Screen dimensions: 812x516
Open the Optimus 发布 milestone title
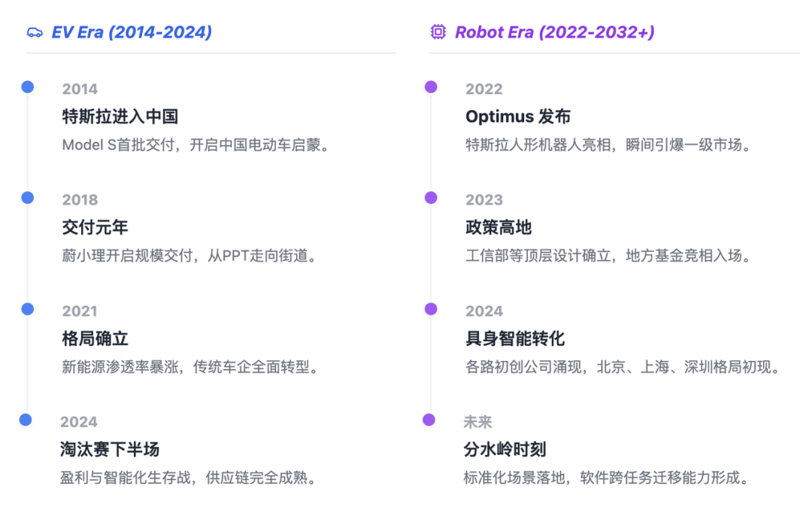(517, 117)
